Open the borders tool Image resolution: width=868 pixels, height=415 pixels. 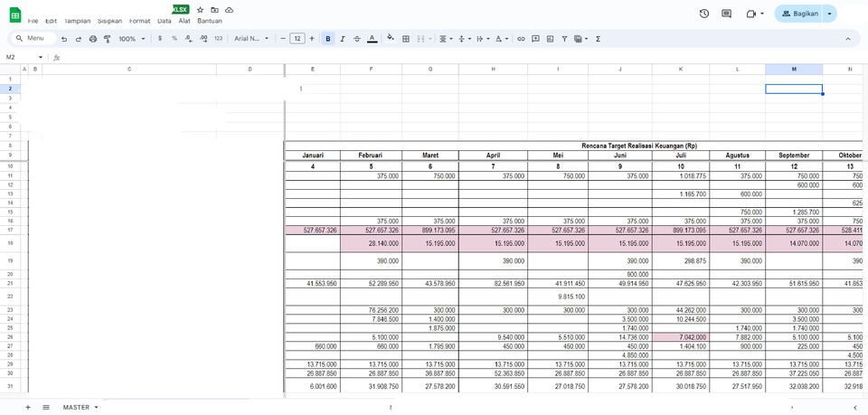coord(406,39)
